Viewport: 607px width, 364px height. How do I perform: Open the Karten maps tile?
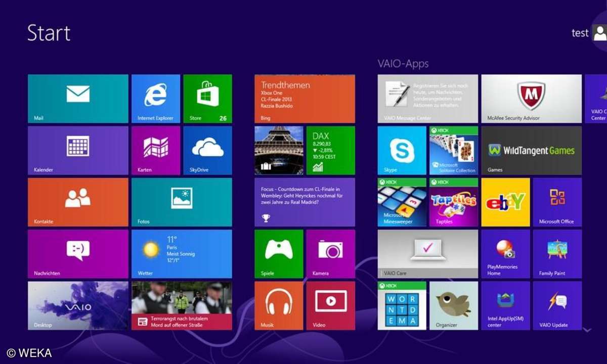click(x=156, y=151)
